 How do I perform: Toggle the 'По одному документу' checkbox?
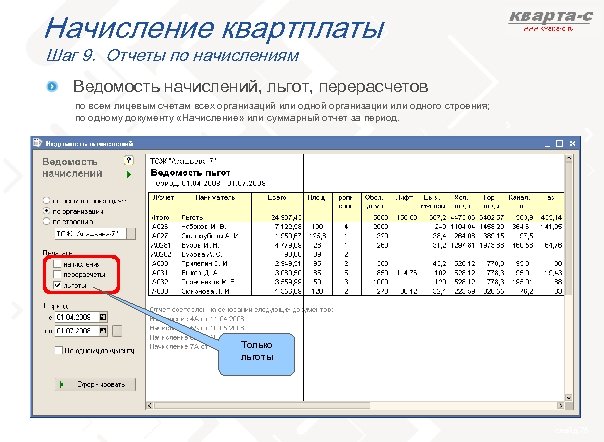point(58,350)
